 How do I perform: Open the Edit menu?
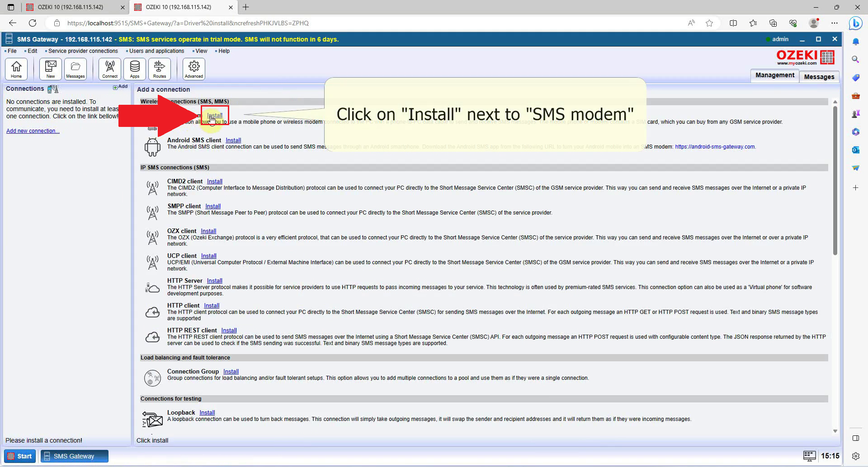coord(32,51)
